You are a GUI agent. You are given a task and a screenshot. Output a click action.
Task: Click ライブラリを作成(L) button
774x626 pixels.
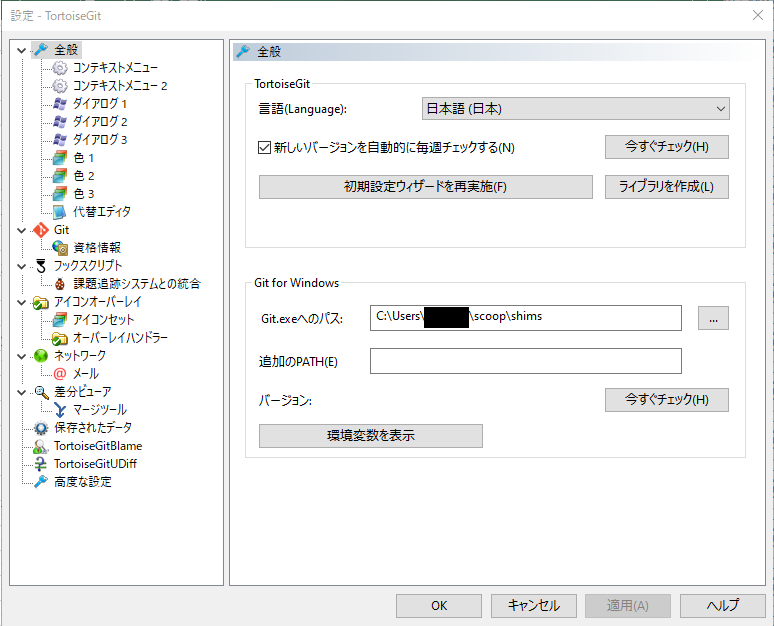667,187
